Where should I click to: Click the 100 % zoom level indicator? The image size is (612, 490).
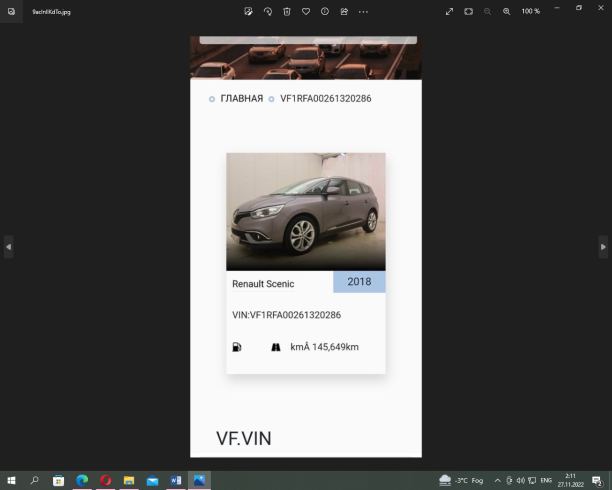coord(531,11)
